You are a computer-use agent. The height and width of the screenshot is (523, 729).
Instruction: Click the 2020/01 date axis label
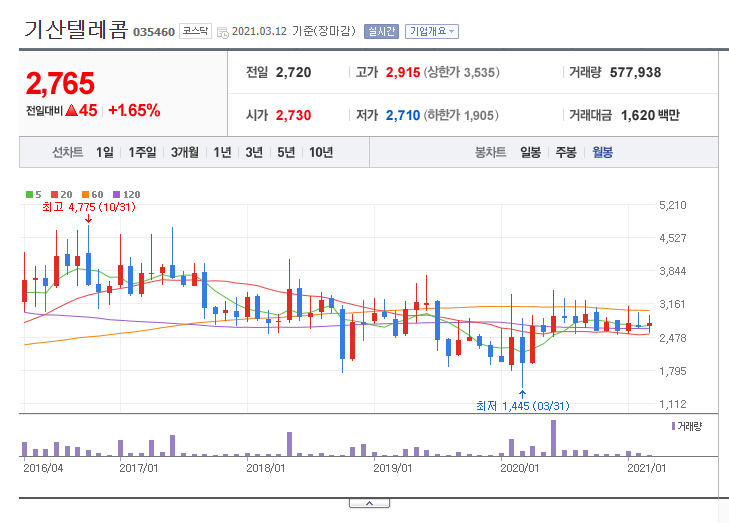coord(519,468)
